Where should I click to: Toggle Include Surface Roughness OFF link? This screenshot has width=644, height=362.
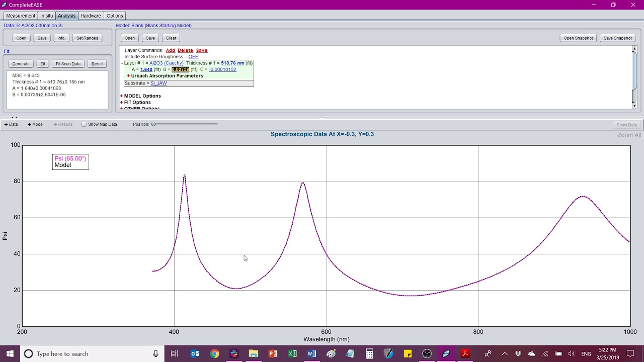pyautogui.click(x=193, y=57)
